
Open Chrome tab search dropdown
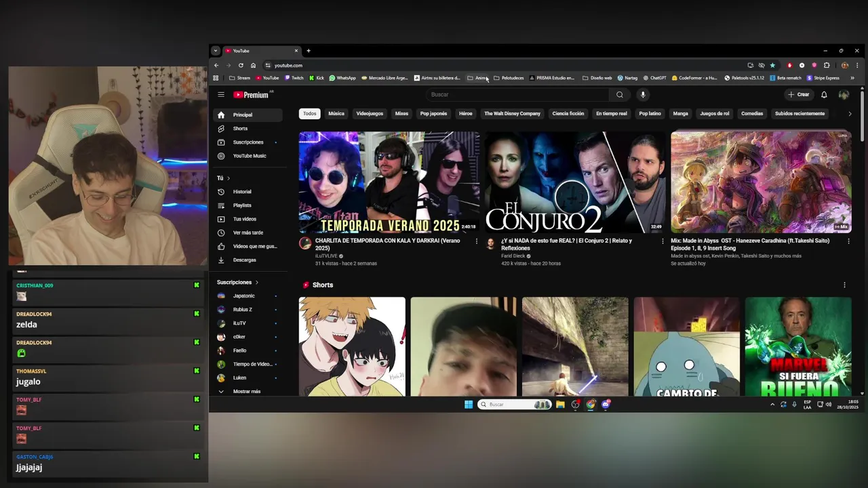coord(215,51)
